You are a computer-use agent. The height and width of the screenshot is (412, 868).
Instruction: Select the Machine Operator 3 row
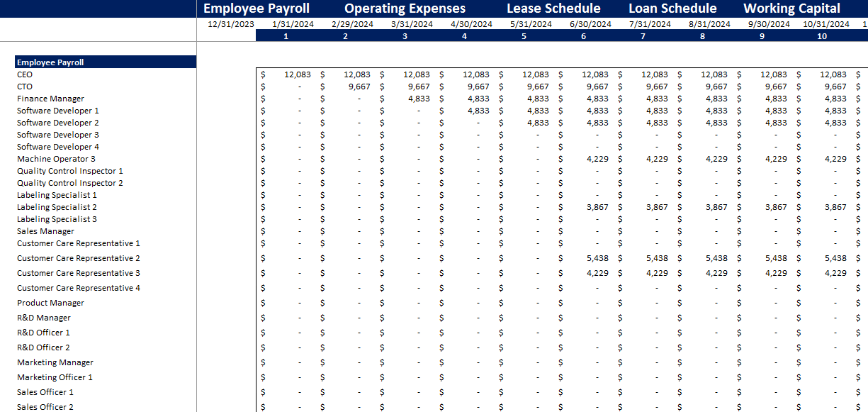[x=56, y=158]
